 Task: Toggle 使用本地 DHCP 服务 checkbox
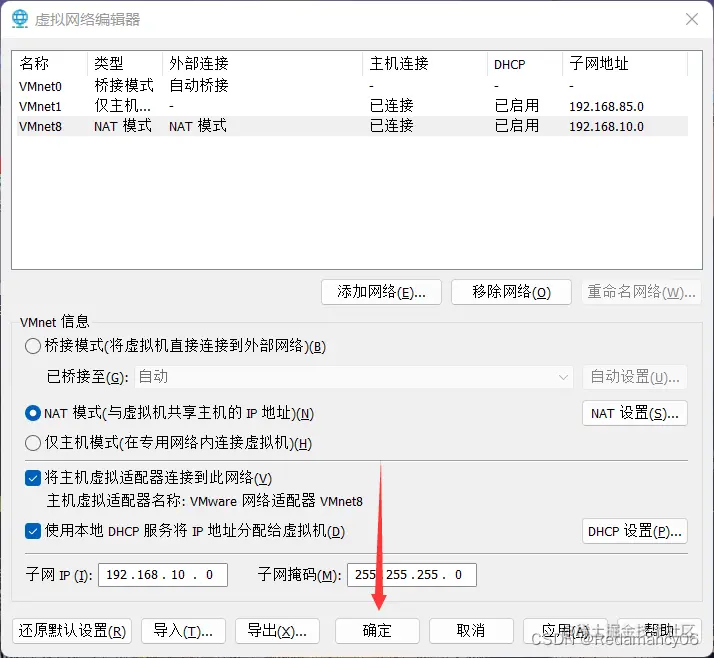click(x=33, y=531)
